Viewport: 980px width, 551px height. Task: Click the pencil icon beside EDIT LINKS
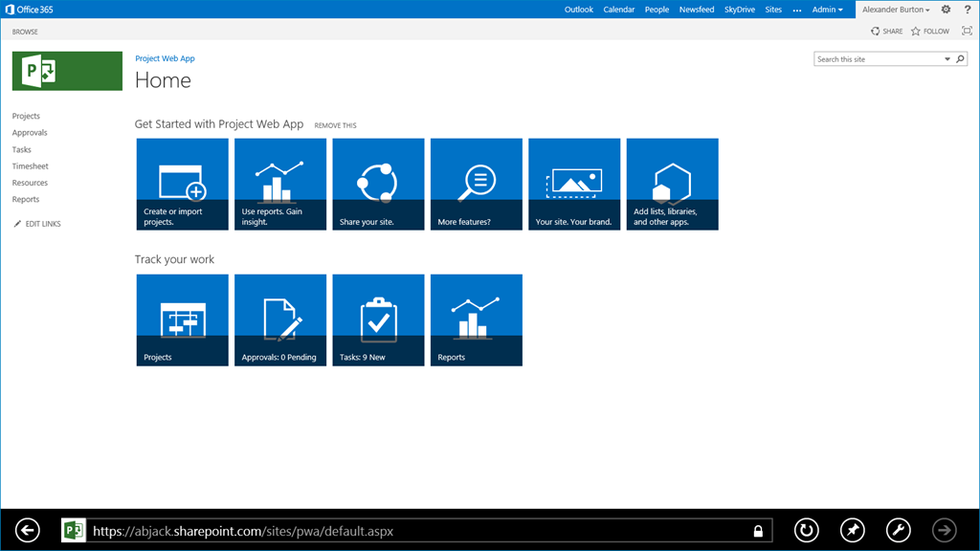17,224
